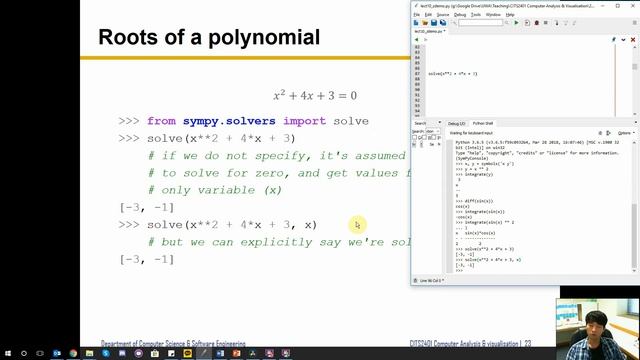Open the File menu
The height and width of the screenshot is (360, 640).
[x=417, y=15]
